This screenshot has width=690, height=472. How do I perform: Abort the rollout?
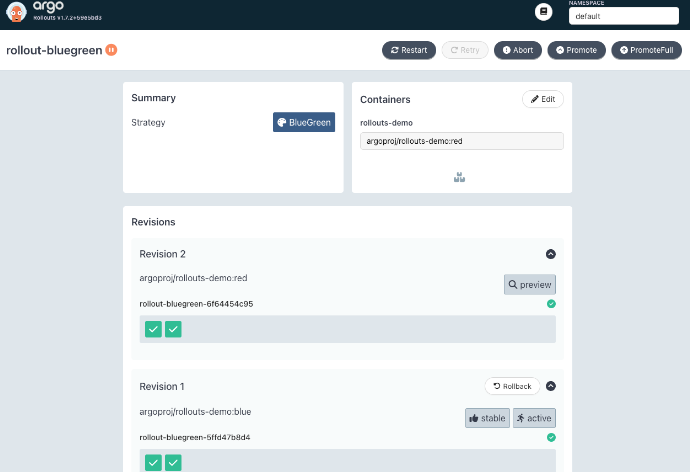[x=518, y=50]
